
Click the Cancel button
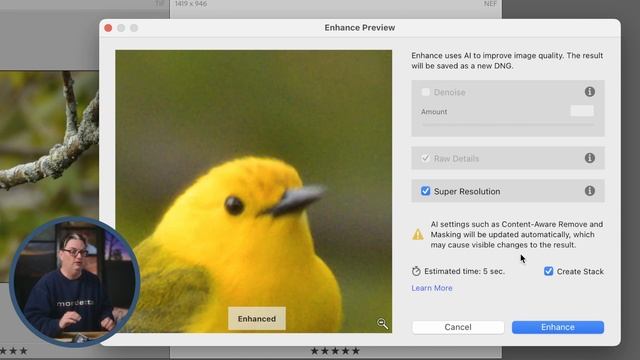point(458,327)
